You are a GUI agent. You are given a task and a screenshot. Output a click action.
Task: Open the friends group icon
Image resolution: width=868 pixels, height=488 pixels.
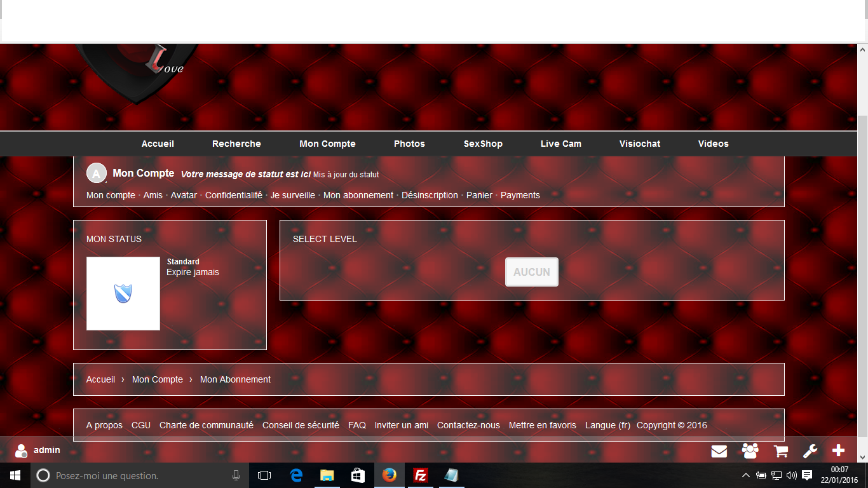coord(750,451)
